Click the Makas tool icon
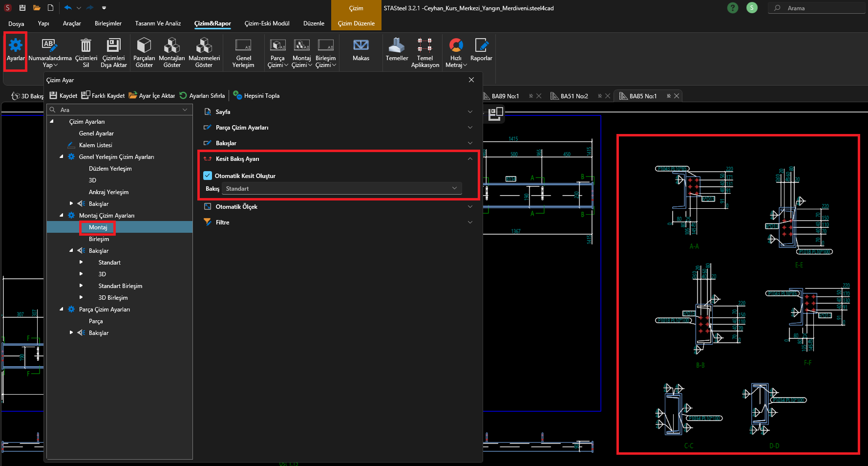The height and width of the screenshot is (466, 868). [361, 45]
